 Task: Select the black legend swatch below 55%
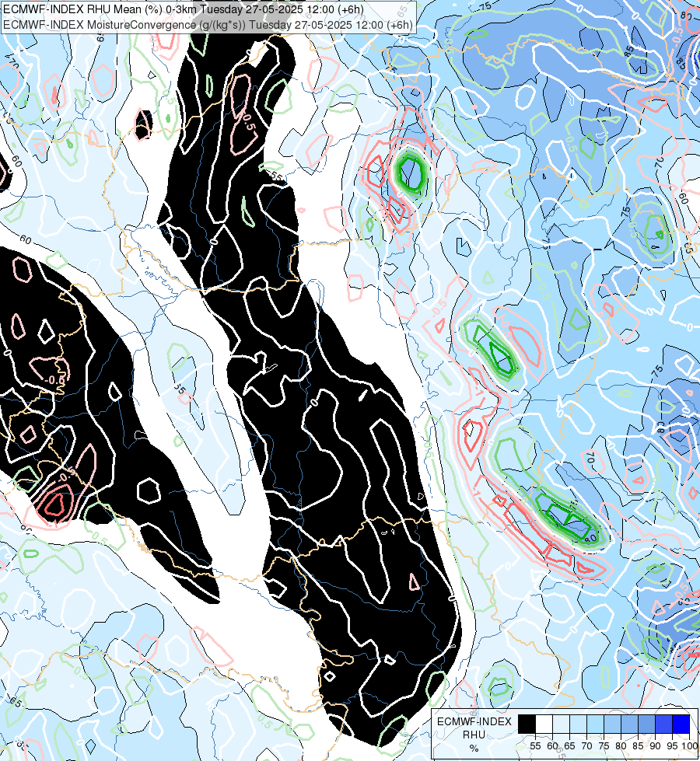[527, 724]
